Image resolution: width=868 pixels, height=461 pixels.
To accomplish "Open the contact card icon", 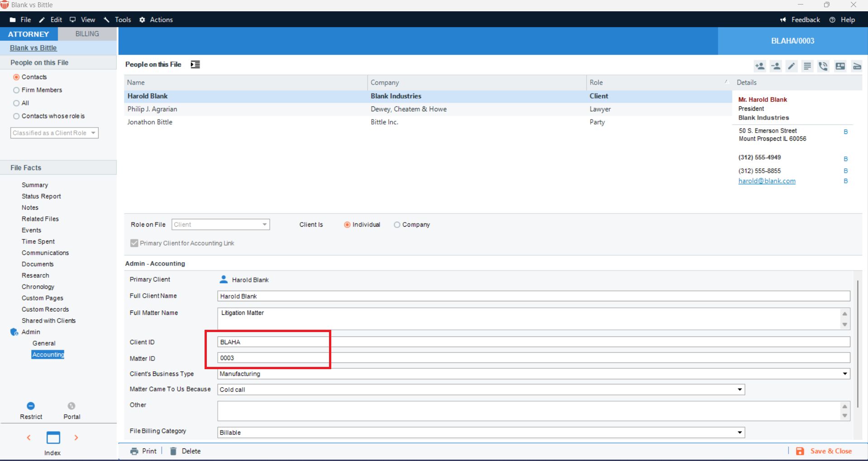I will 840,66.
